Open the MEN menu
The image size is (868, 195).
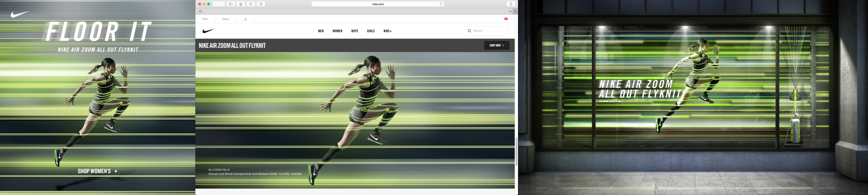(321, 31)
